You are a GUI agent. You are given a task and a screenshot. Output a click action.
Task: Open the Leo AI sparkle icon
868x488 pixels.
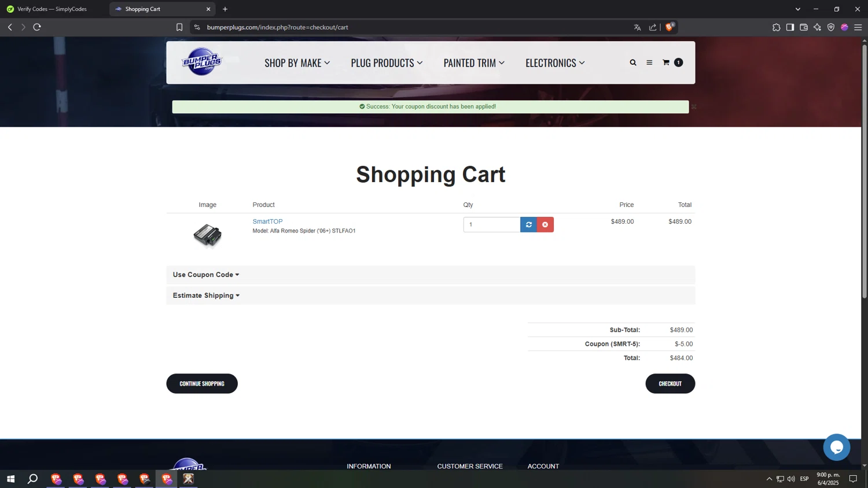817,27
